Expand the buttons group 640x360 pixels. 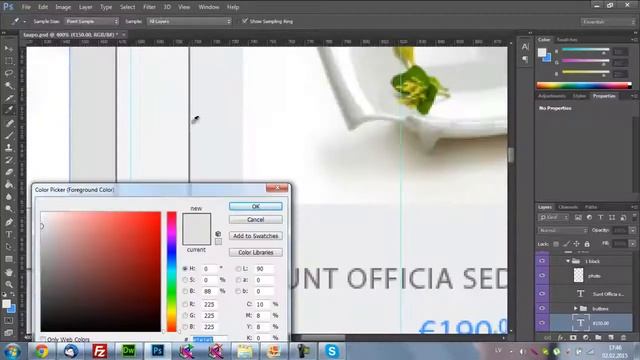[576, 308]
